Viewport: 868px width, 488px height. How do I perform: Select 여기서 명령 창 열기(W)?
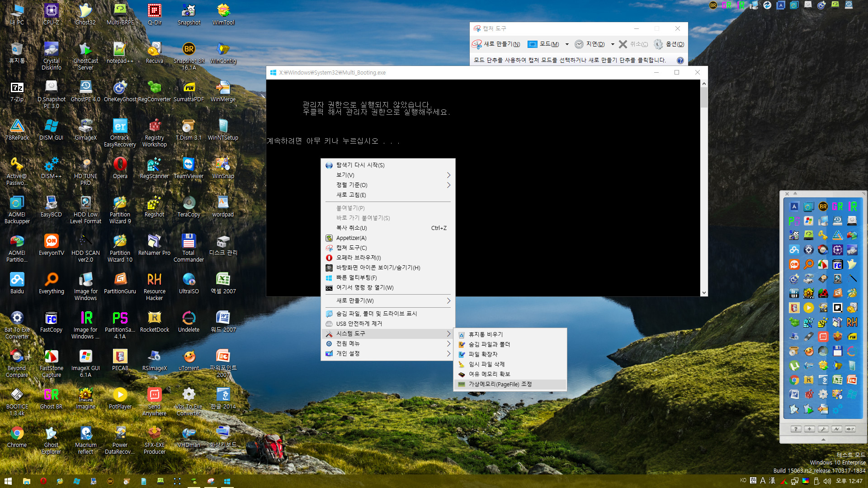coord(388,287)
